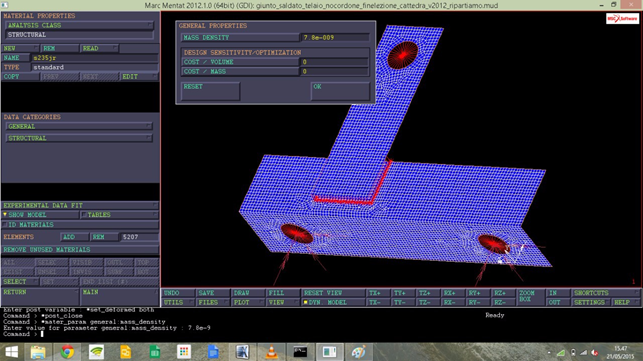Click OK in General Properties dialog
Image resolution: width=643 pixels, height=361 pixels.
(340, 91)
